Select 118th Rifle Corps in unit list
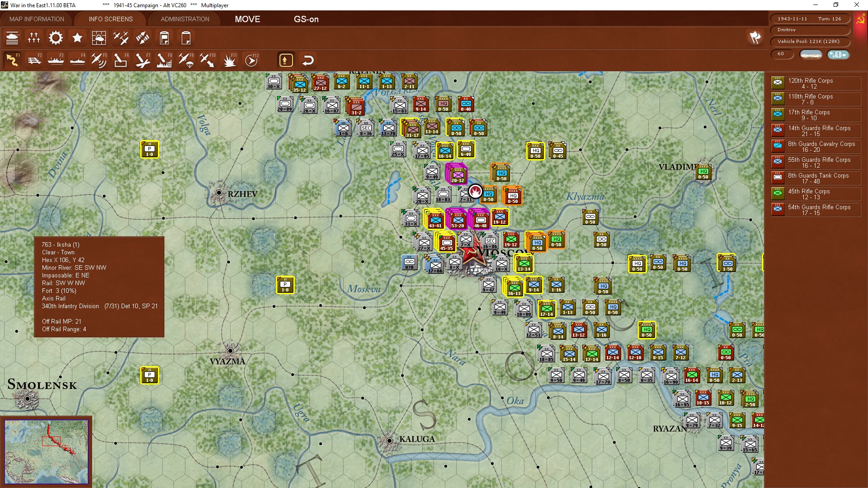This screenshot has width=868, height=488. (816, 99)
